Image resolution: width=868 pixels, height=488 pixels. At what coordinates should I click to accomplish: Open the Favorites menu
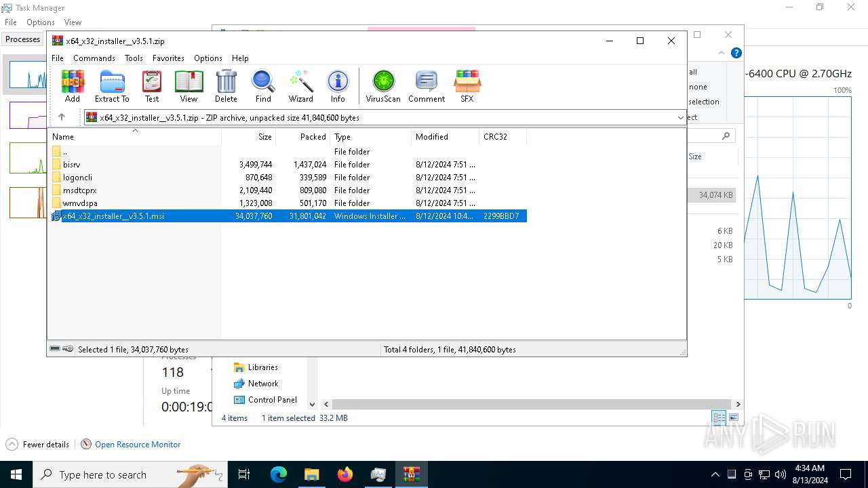pos(168,58)
